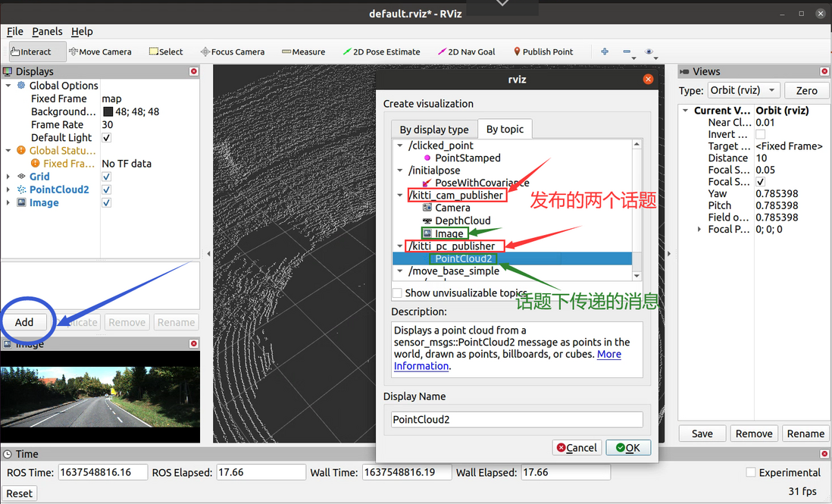Open the Help menu
The width and height of the screenshot is (832, 504).
pyautogui.click(x=82, y=31)
